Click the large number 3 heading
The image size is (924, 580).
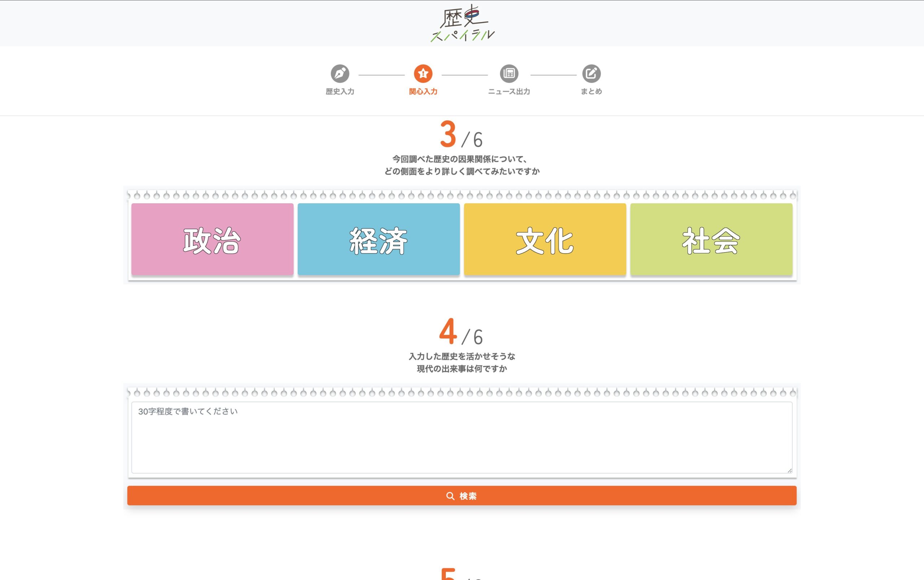tap(448, 134)
